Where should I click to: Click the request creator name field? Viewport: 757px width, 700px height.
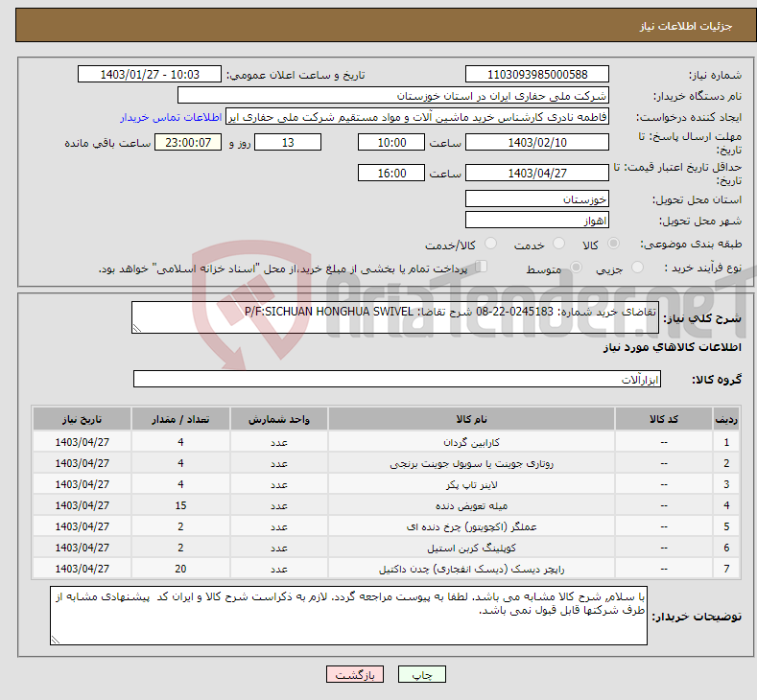(417, 117)
